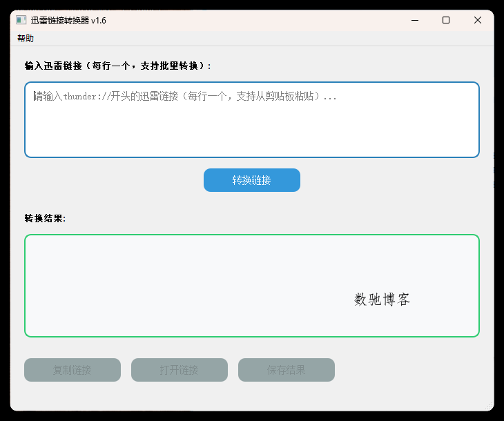Click the thunder link input text area
Image resolution: width=504 pixels, height=421 pixels.
pos(252,120)
